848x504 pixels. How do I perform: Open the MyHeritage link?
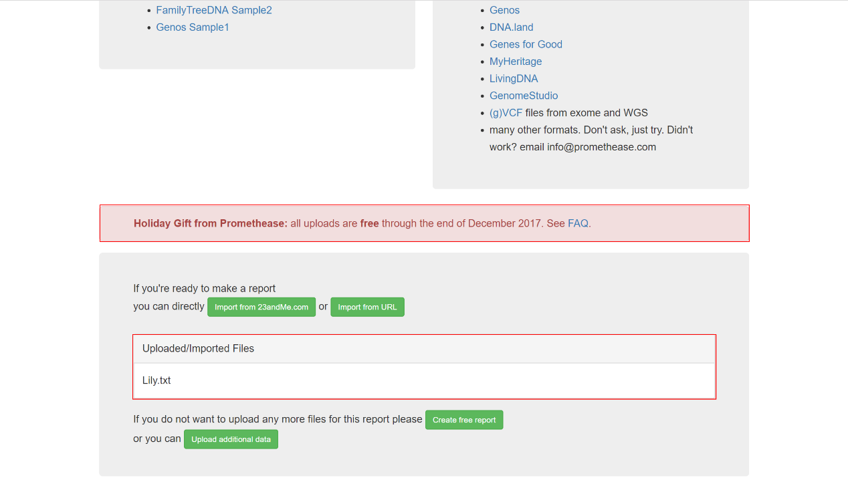516,61
